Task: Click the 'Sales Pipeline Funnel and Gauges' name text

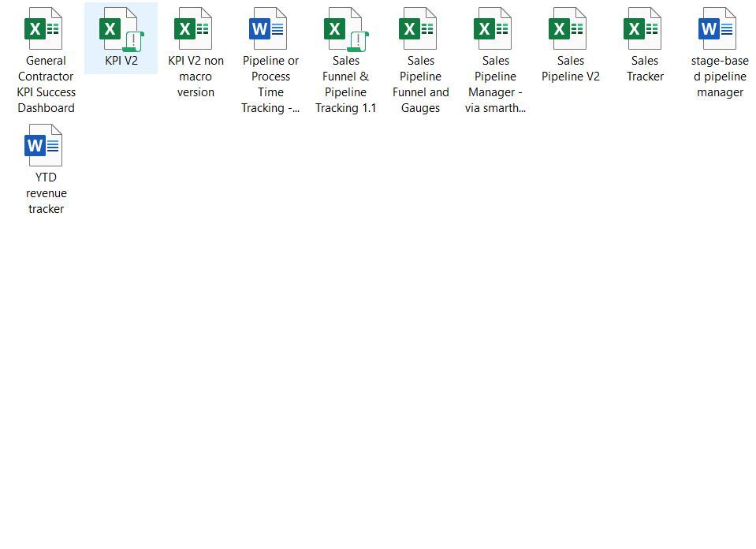Action: [420, 84]
